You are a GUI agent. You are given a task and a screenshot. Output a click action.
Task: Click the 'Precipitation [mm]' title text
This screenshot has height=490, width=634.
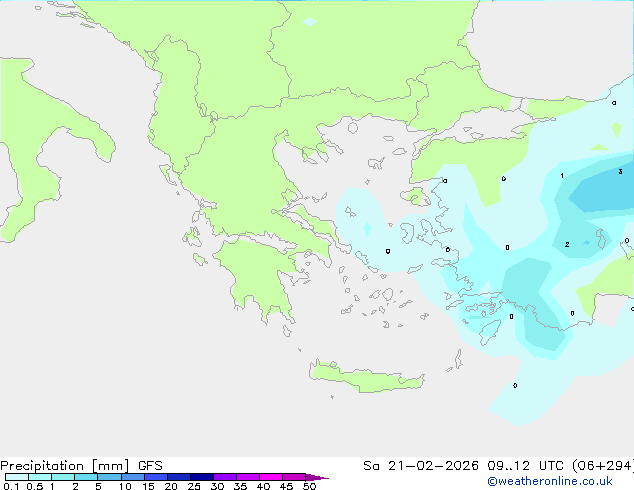[65, 466]
